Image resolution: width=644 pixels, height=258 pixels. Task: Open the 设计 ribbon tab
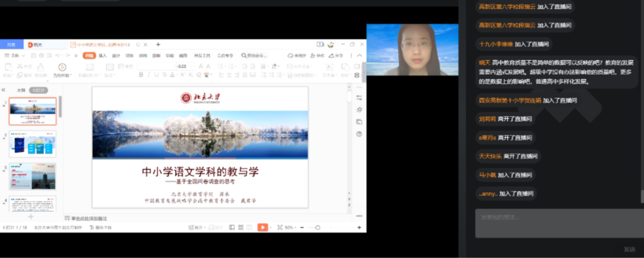pyautogui.click(x=116, y=55)
